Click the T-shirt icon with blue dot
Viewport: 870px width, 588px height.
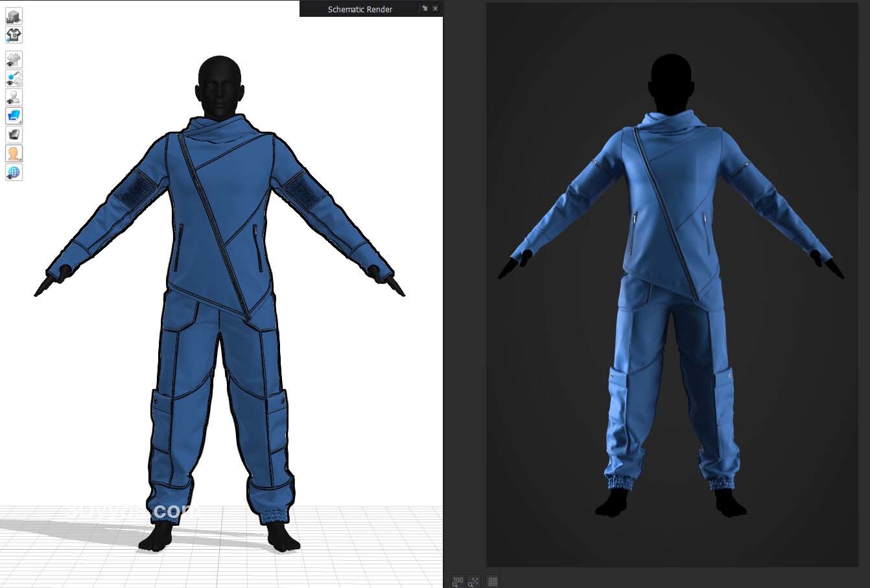pyautogui.click(x=14, y=35)
